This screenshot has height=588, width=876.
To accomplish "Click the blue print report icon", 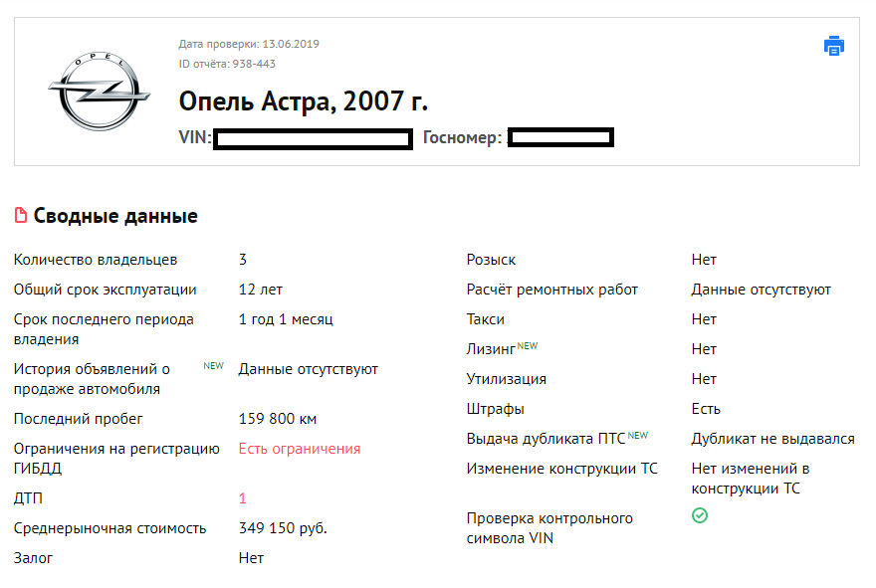I will (833, 46).
